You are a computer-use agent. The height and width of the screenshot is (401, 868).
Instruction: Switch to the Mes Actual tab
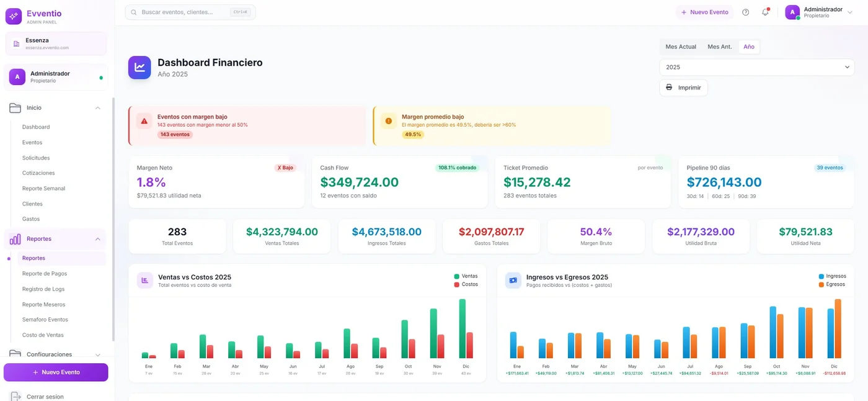[680, 47]
